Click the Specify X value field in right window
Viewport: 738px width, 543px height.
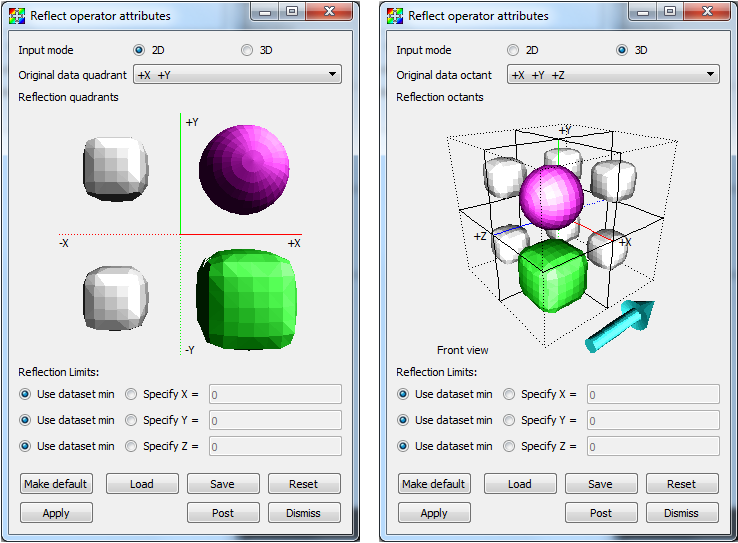point(653,394)
